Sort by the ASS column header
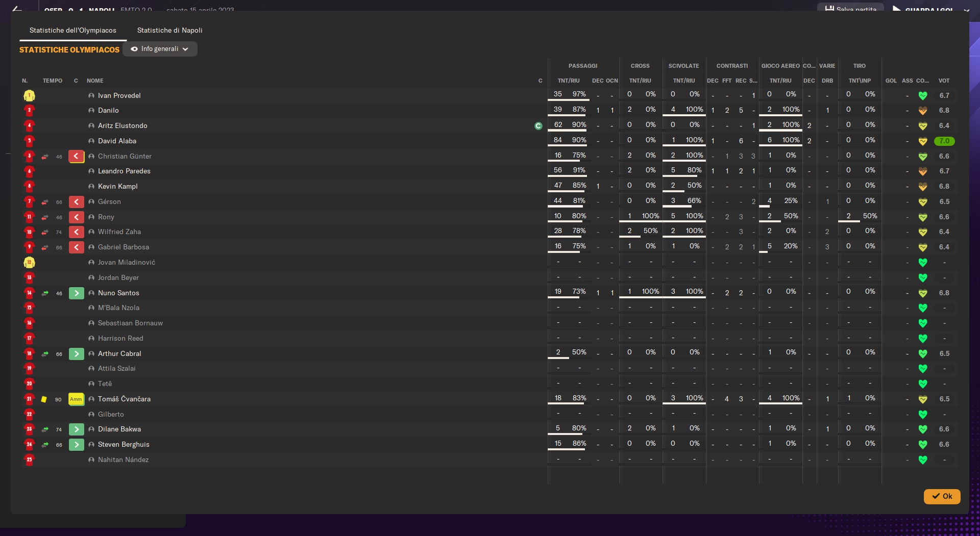Screen dimensions: 980x536 [x=907, y=81]
